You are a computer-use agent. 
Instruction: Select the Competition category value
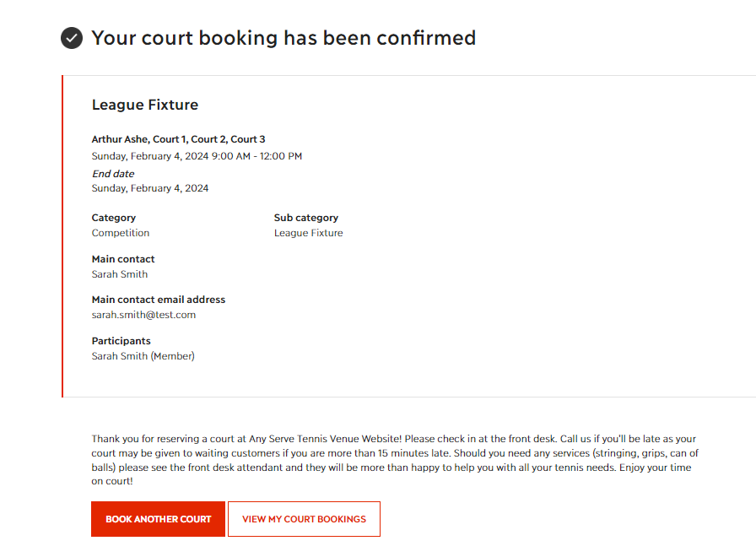[x=121, y=233]
